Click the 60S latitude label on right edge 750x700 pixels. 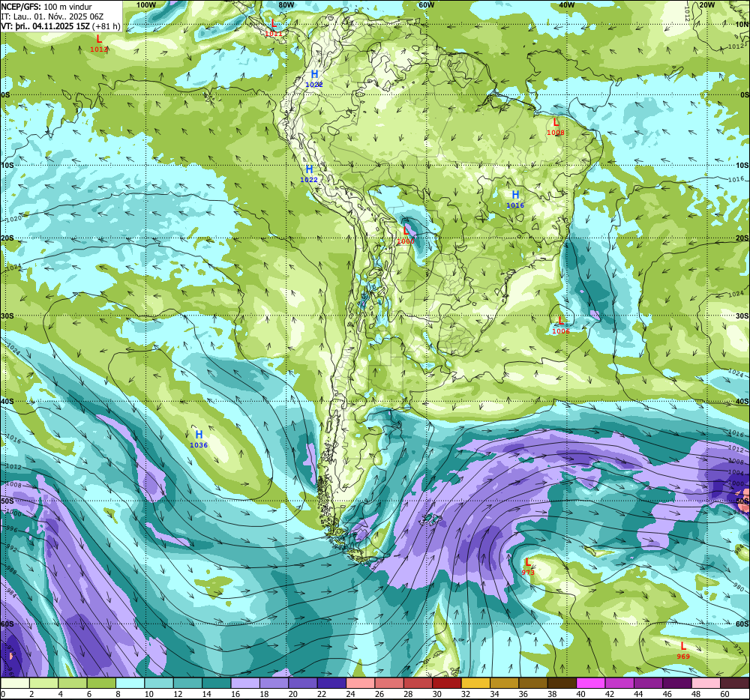(x=742, y=624)
